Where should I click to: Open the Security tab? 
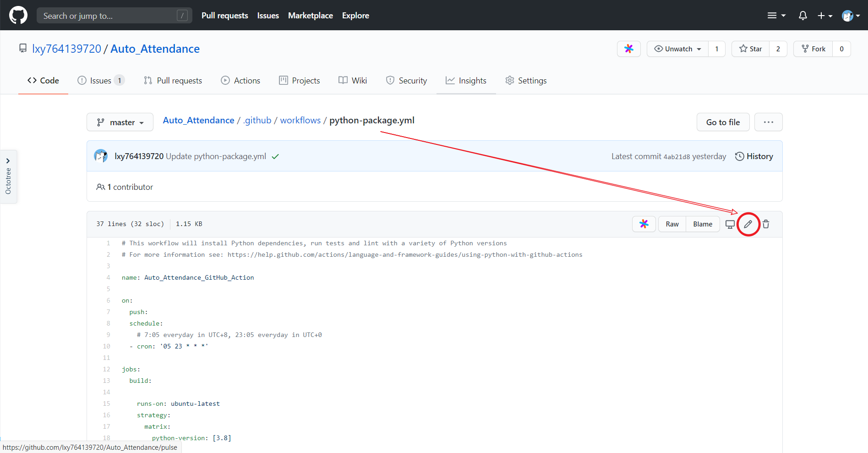(406, 81)
